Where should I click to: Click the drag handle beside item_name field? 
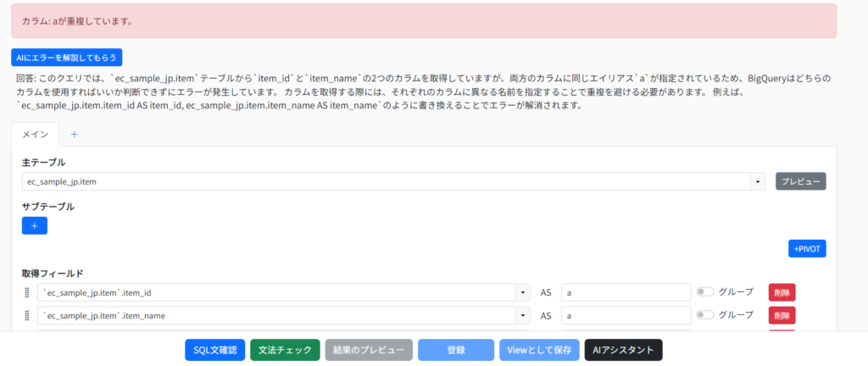[x=27, y=316]
